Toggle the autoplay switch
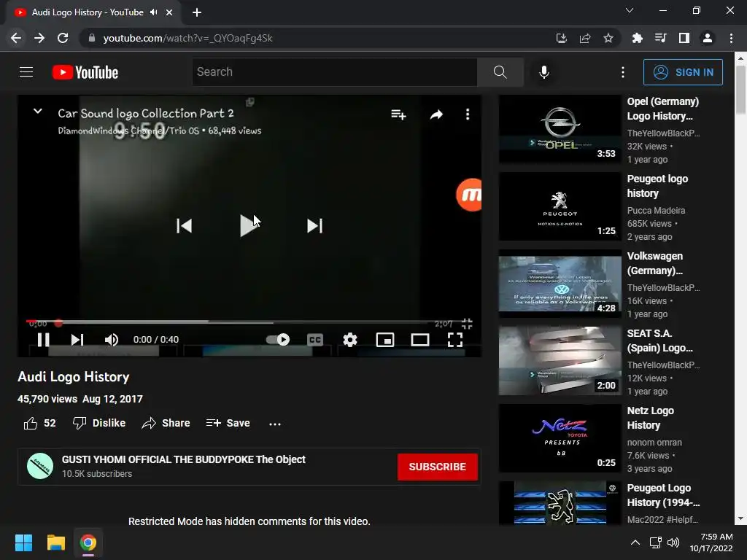 click(x=278, y=340)
